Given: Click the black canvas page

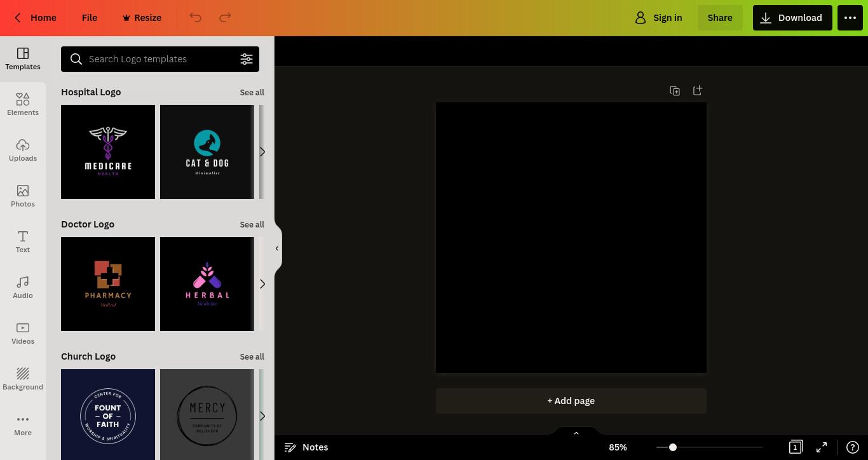Looking at the screenshot, I should [571, 238].
